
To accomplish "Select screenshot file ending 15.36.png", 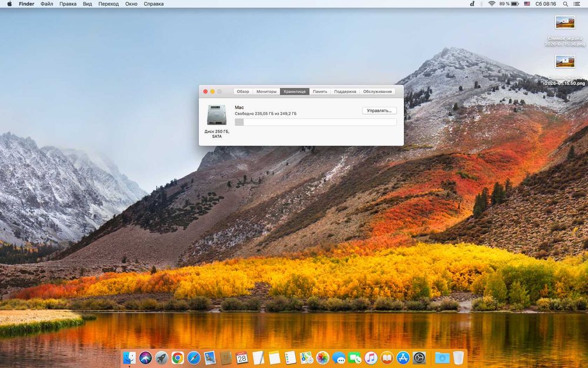I will coord(564,31).
